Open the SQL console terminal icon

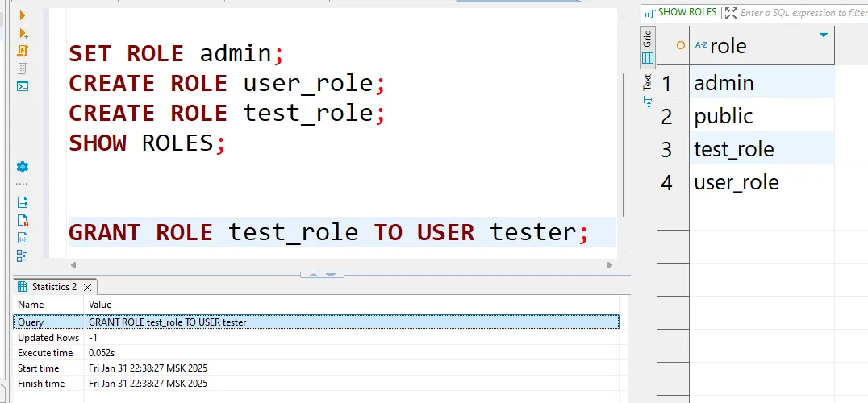click(x=23, y=86)
